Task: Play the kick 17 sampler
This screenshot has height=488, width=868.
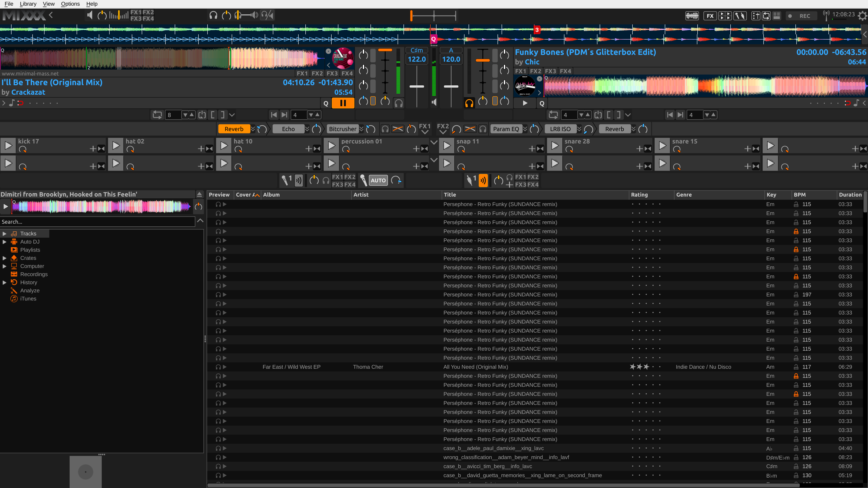Action: click(8, 145)
